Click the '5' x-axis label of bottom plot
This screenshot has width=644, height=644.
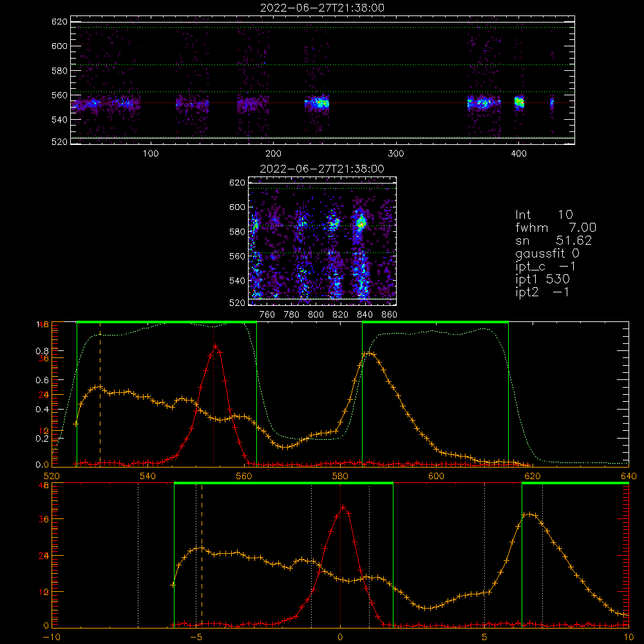click(485, 637)
